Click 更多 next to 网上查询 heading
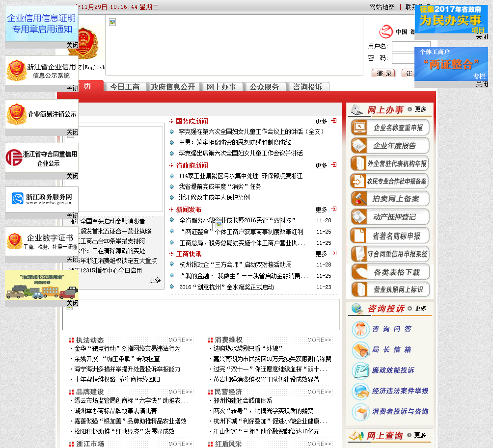This screenshot has width=493, height=448. tap(420, 435)
